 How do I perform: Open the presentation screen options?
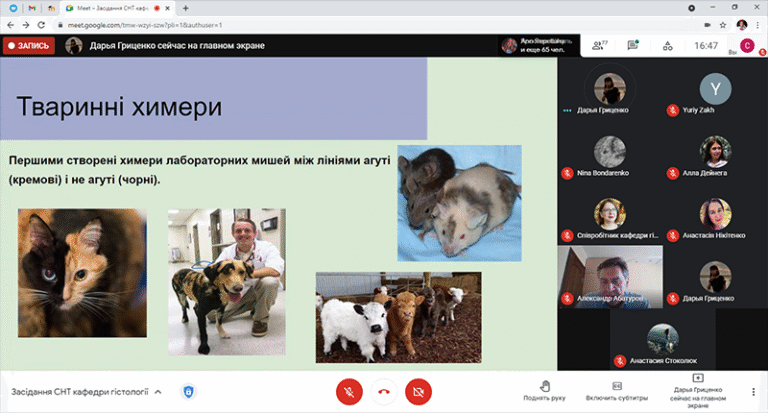coord(698,389)
